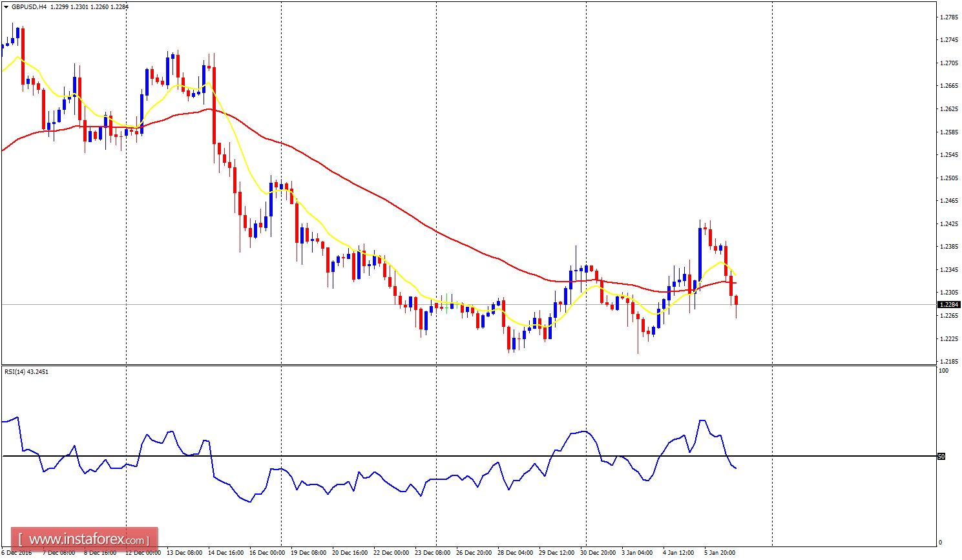
Task: Click the bid price value 1.2299
Action: [x=59, y=6]
